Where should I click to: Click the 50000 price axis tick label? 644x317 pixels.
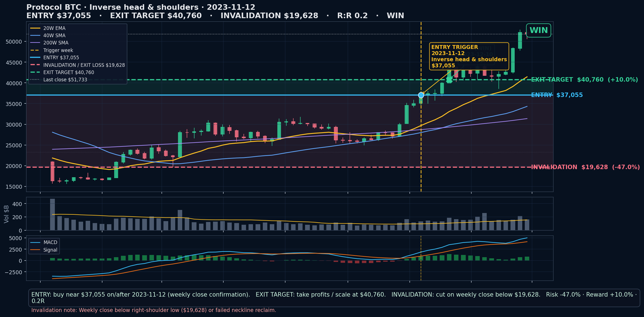click(x=14, y=42)
